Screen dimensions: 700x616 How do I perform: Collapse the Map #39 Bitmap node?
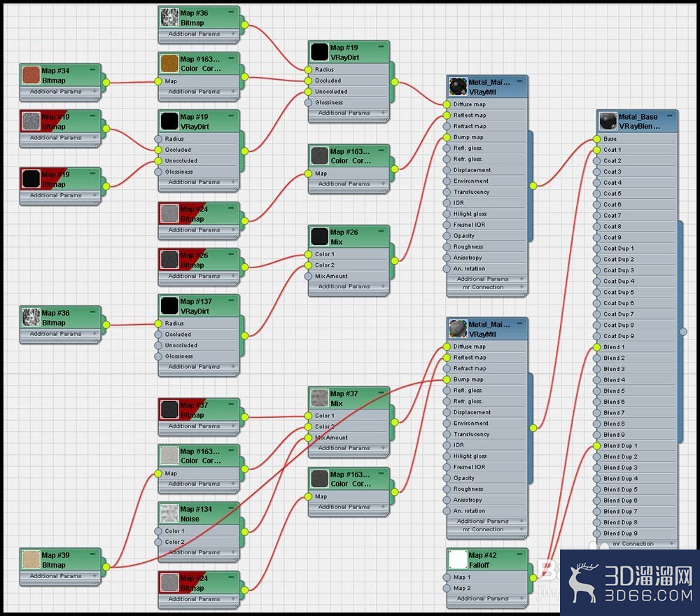pos(92,554)
